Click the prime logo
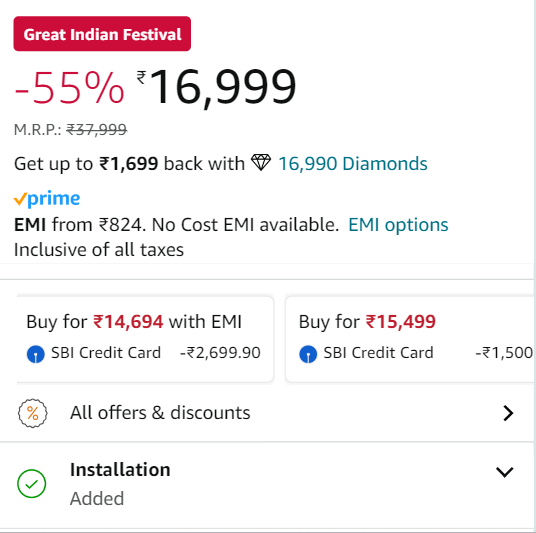 (47, 198)
